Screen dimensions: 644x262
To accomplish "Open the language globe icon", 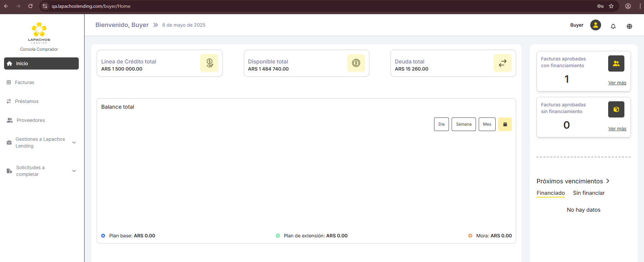I will coord(629,26).
